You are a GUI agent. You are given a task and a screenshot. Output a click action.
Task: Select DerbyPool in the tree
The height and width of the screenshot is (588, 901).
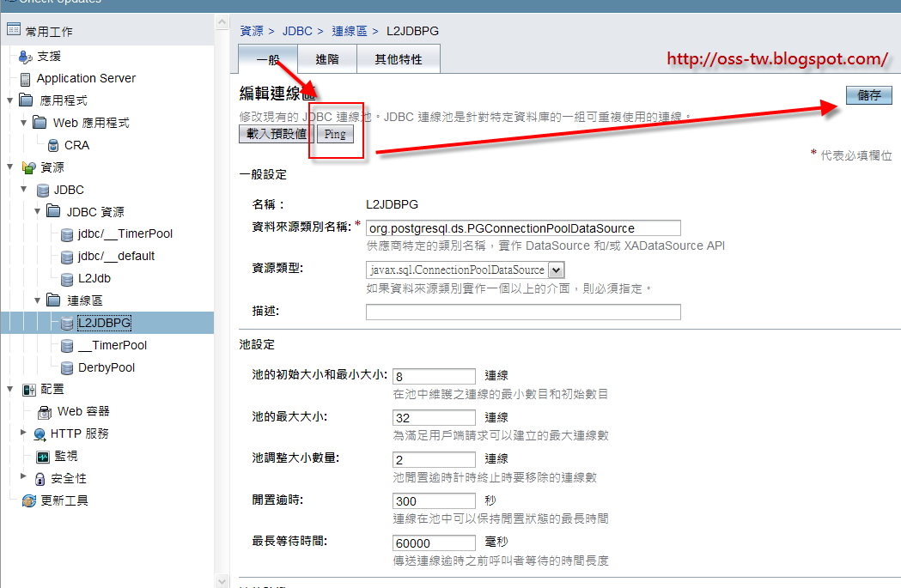[x=107, y=368]
